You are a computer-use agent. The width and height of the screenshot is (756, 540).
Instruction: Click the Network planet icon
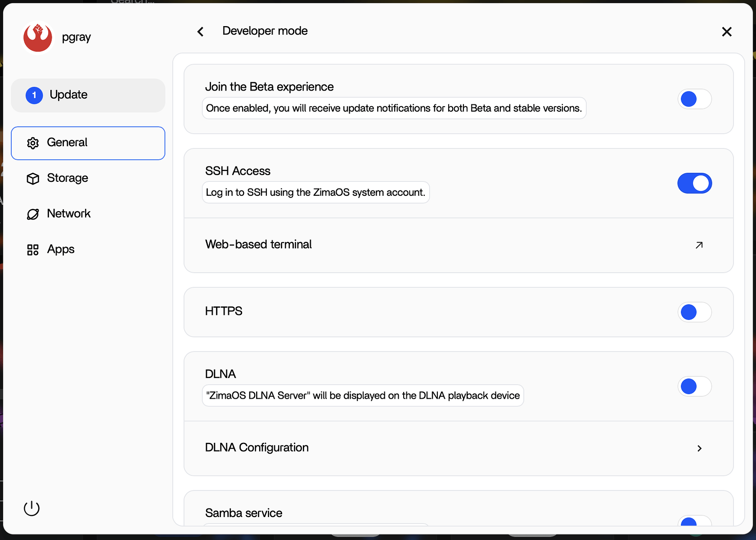click(x=33, y=214)
